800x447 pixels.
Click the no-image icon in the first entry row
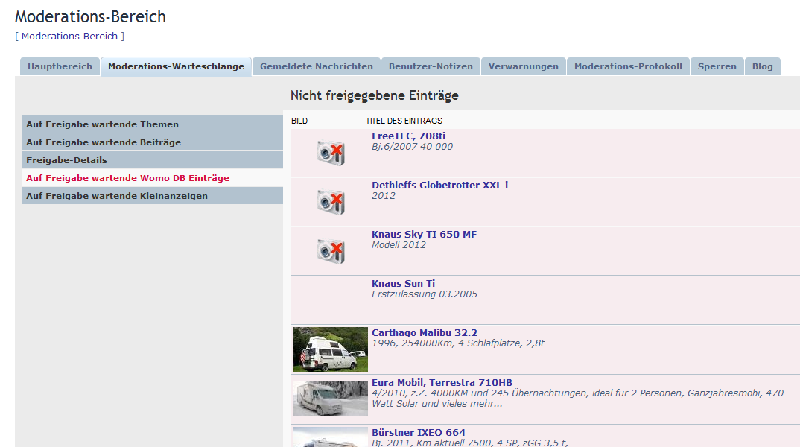[x=331, y=153]
